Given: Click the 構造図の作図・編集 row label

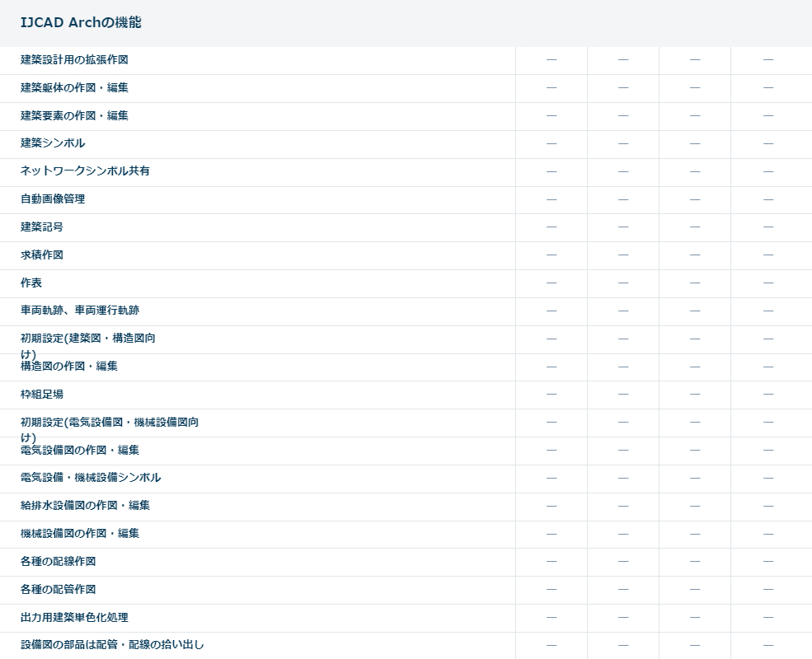Looking at the screenshot, I should (69, 367).
